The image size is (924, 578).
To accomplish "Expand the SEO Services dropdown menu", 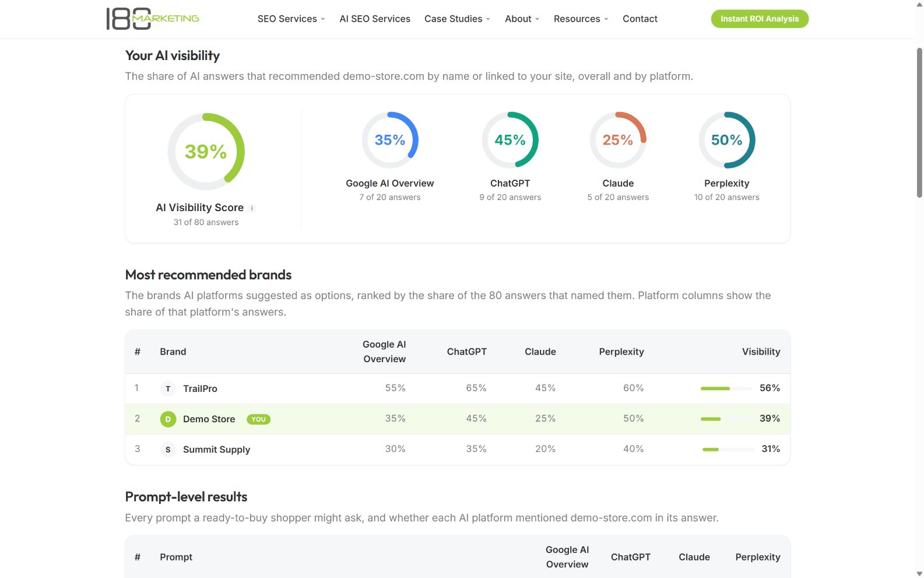I will point(291,19).
